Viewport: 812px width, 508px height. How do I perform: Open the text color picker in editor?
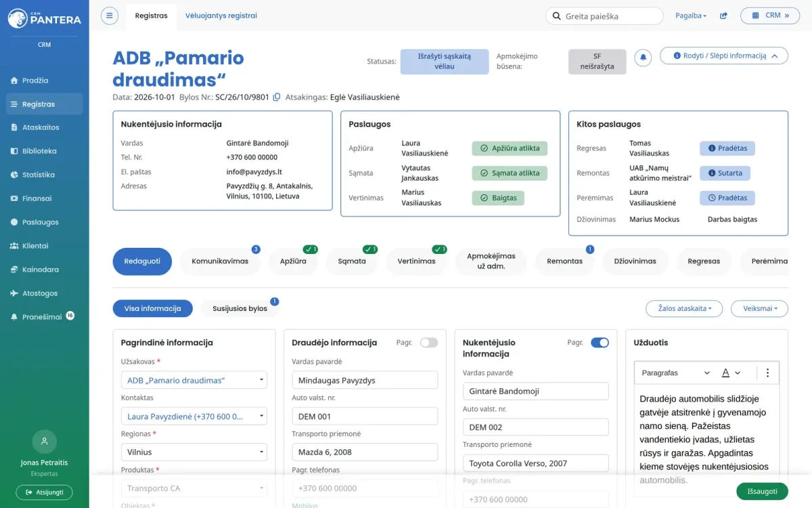[731, 373]
